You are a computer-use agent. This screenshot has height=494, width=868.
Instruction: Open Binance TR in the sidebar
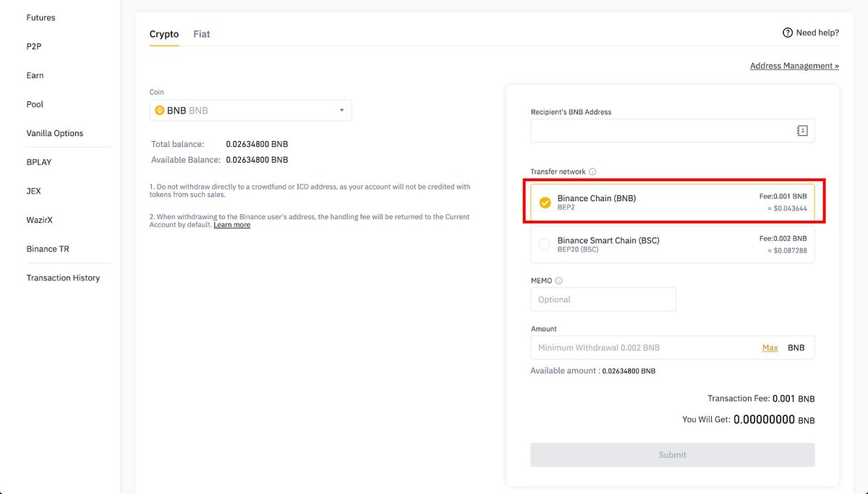click(48, 249)
